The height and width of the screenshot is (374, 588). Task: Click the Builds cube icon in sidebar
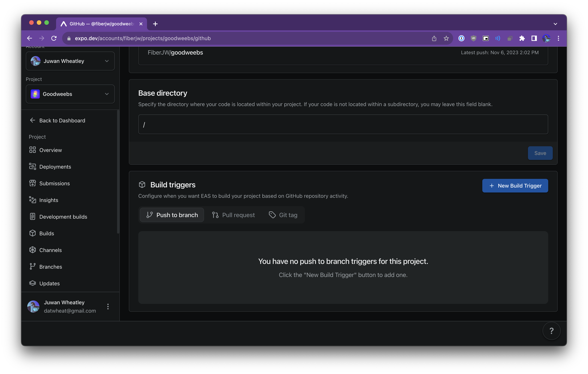[32, 233]
